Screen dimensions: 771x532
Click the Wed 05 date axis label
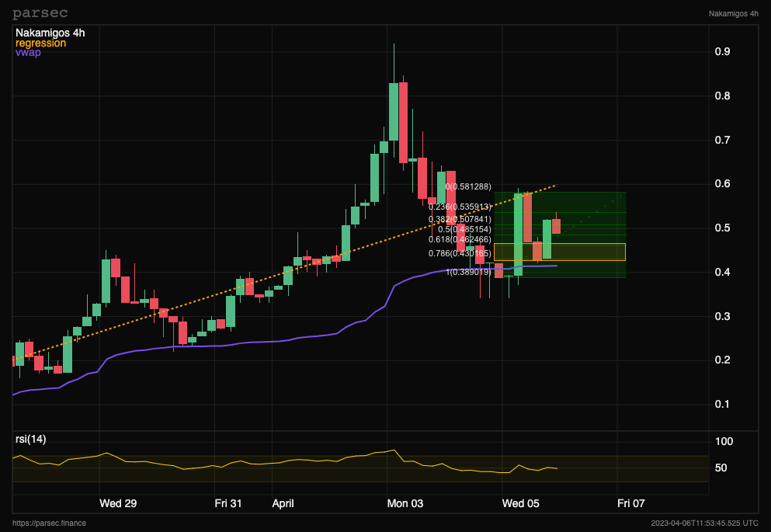[x=520, y=503]
